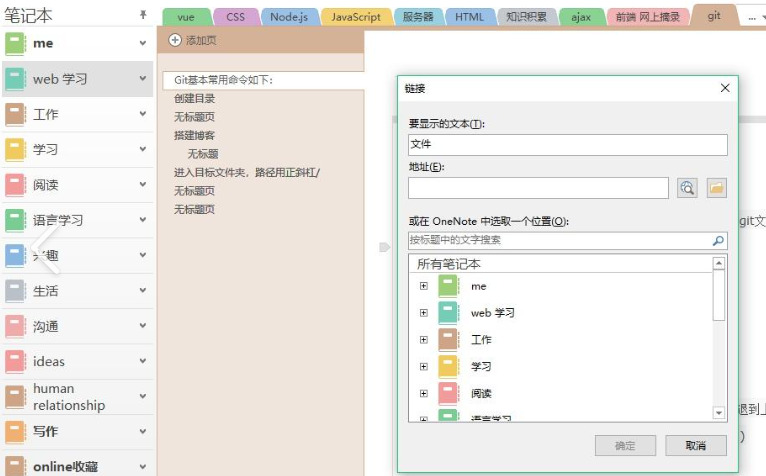
Task: Switch to the vue section tab
Action: point(186,17)
